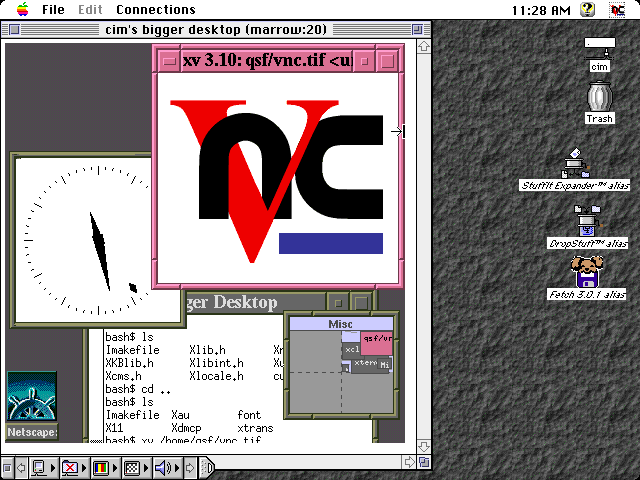Expand the file sharing control strip module
This screenshot has width=640, height=480.
(x=70, y=467)
